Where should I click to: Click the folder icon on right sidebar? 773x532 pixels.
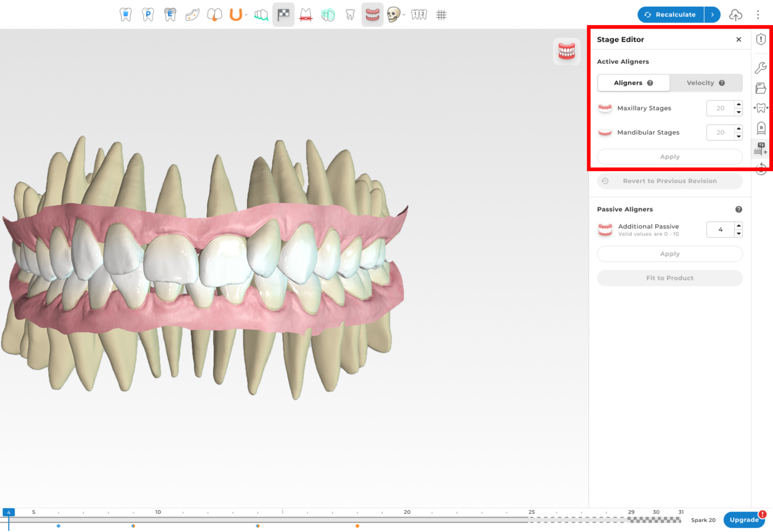[x=760, y=87]
